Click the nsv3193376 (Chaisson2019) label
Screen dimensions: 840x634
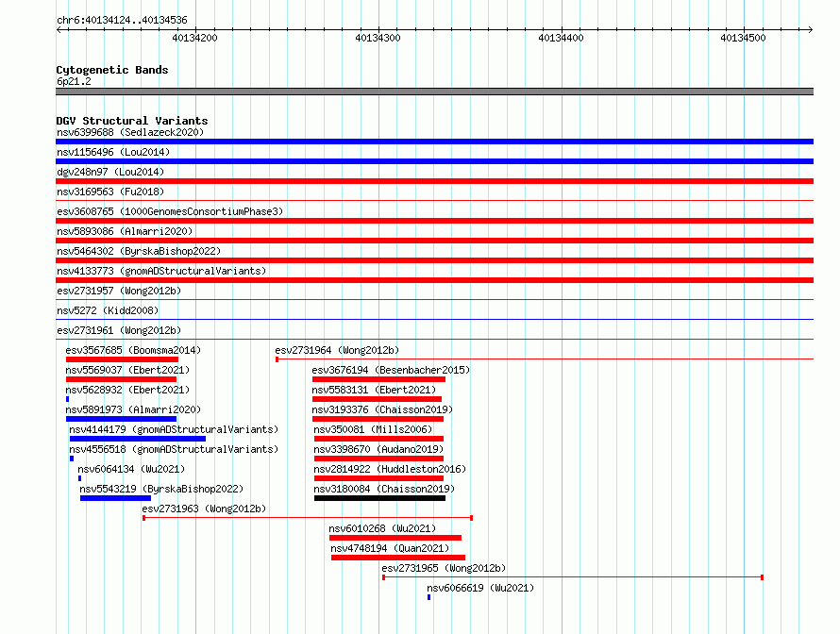pos(382,409)
